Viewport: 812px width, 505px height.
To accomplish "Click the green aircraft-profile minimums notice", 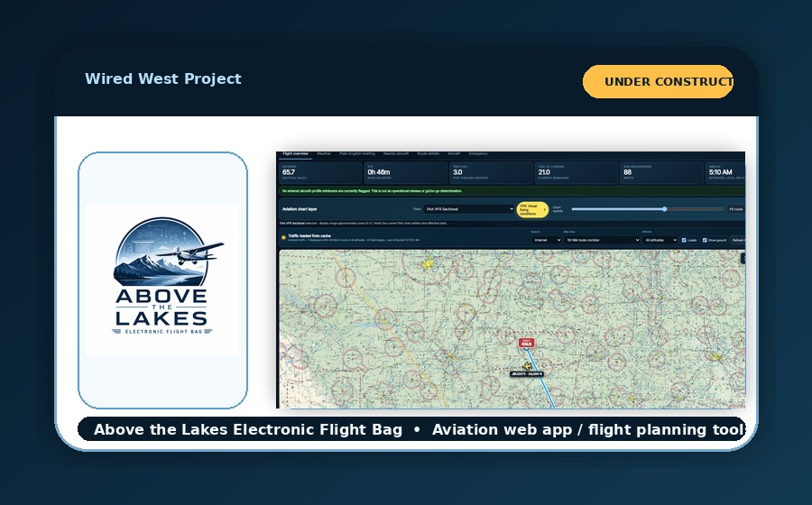I will click(x=512, y=191).
